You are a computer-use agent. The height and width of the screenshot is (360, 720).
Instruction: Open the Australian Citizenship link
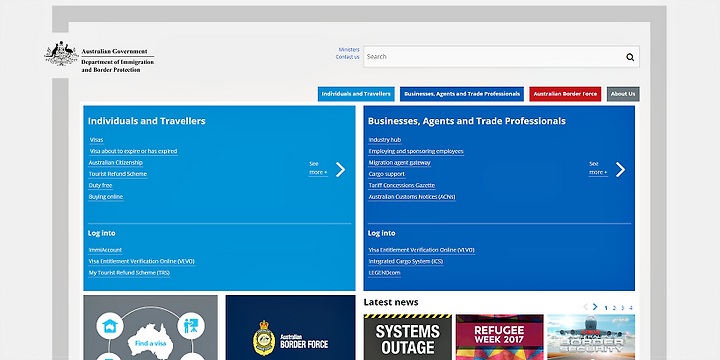point(116,163)
